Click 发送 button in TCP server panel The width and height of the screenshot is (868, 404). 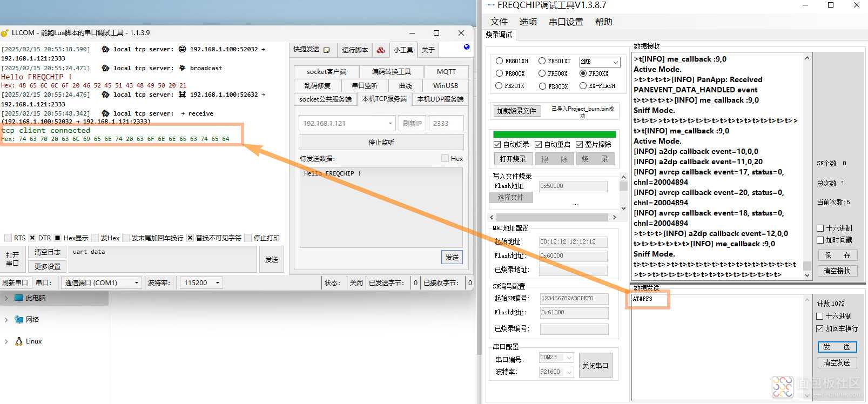452,257
